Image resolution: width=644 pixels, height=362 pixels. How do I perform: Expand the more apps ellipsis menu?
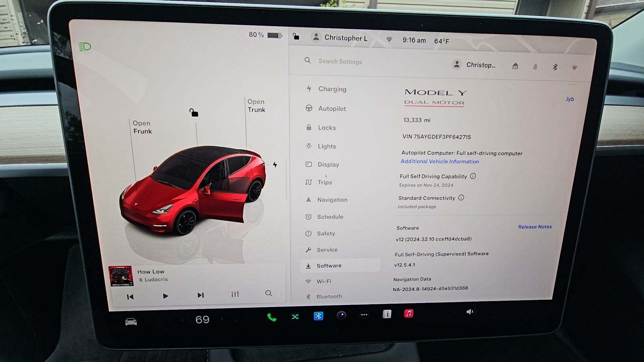coord(364,315)
